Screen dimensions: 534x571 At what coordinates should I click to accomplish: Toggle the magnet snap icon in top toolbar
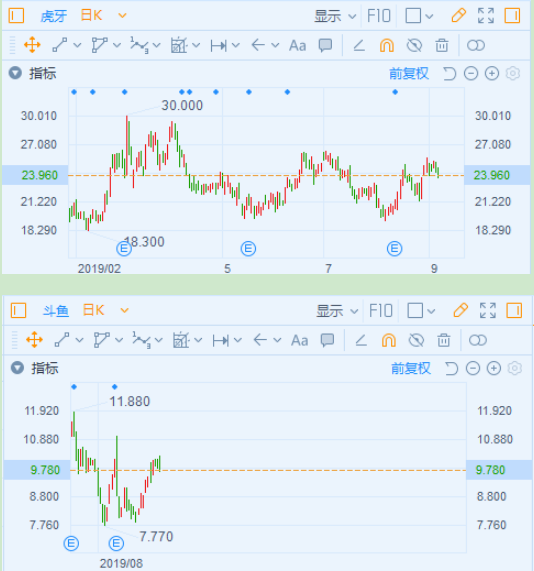click(386, 46)
